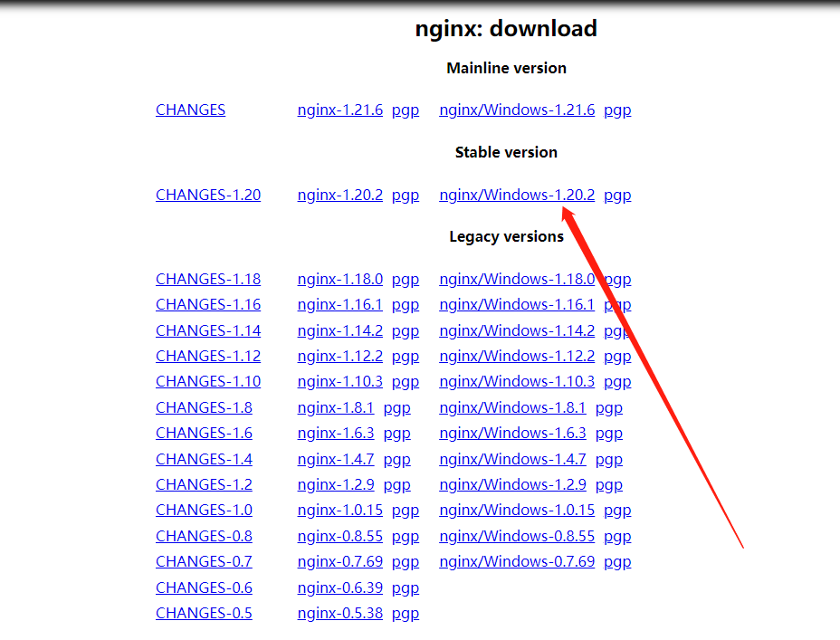
Task: Open CHANGES-1.0 link
Action: tap(204, 510)
